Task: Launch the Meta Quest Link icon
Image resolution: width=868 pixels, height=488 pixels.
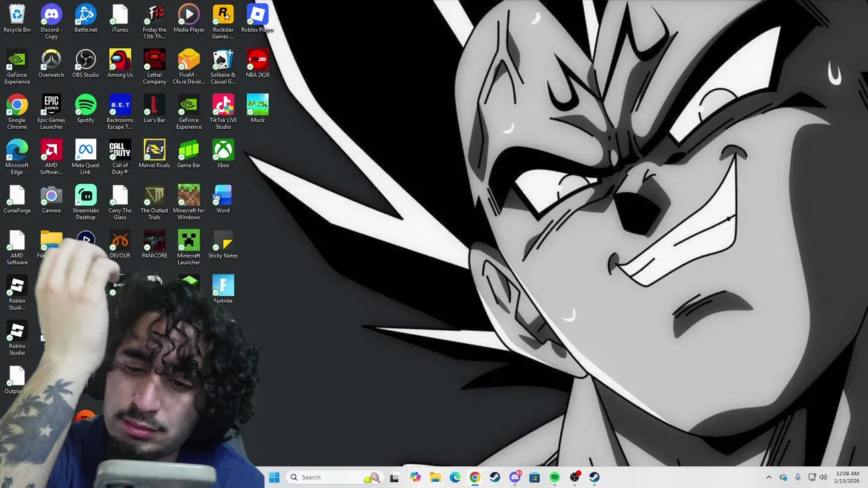Action: click(85, 158)
